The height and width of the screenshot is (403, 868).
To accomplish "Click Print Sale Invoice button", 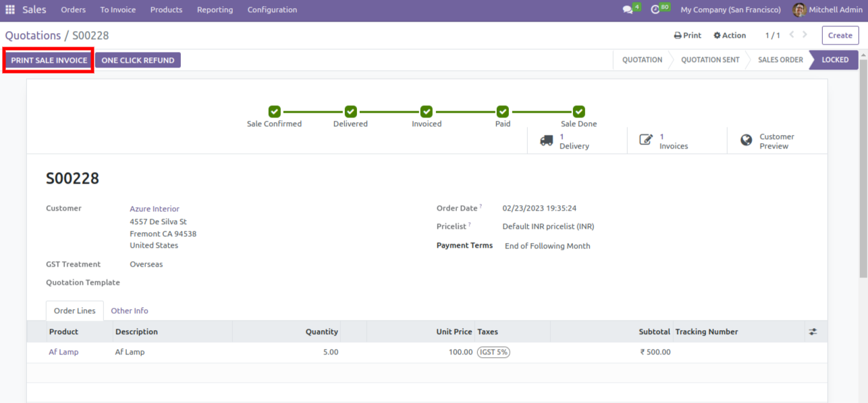I will click(x=49, y=60).
